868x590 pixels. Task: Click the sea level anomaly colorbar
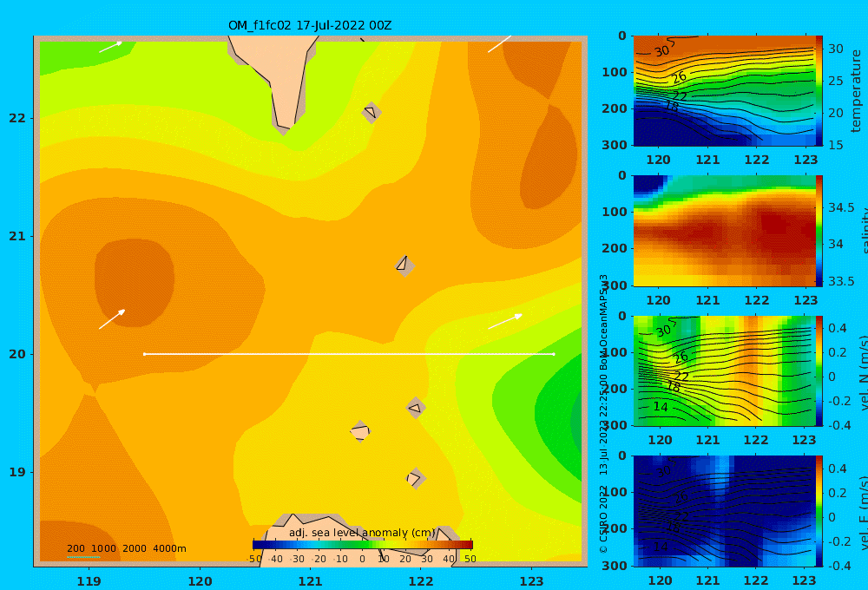[363, 545]
